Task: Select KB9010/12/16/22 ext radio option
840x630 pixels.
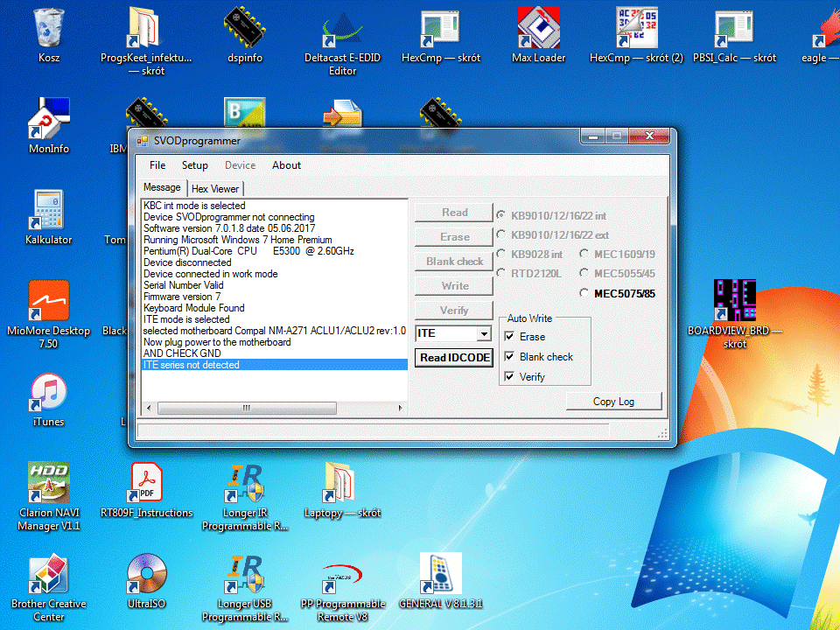Action: coord(500,234)
